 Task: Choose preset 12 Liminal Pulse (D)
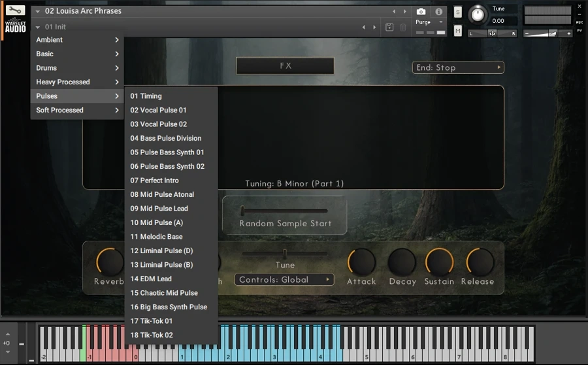click(171, 251)
